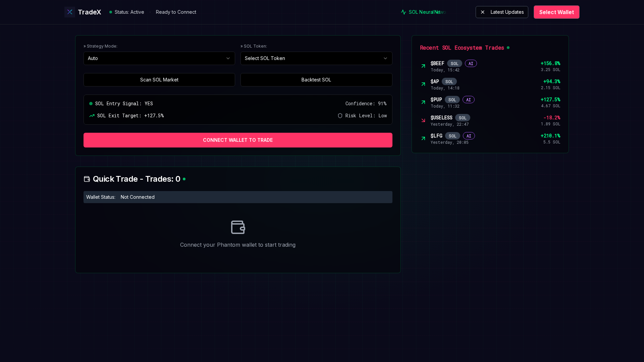Viewport: 644px width, 362px height.
Task: Click the trending-up icon beside SOL Exit Target
Action: coord(92,116)
